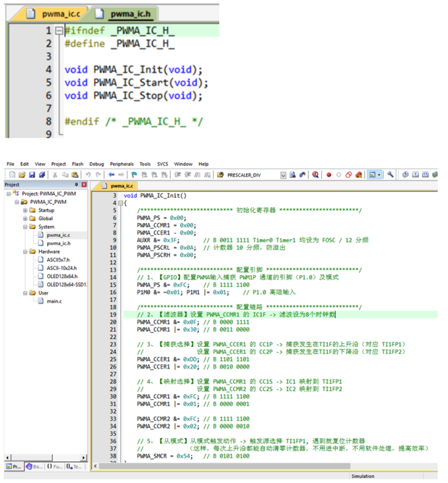Click the Start/Stop Debug Session magnifier icon
This screenshot has height=483, width=448.
(x=316, y=175)
